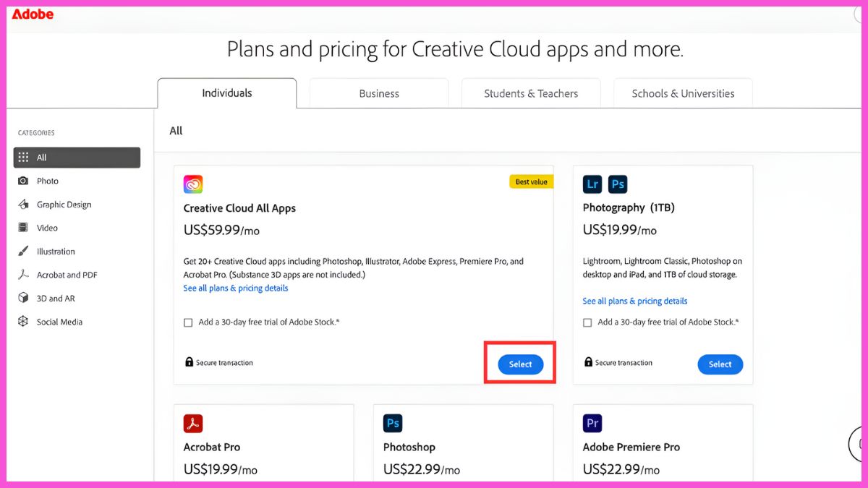This screenshot has width=868, height=488.
Task: Click the Video category film icon
Action: (x=23, y=228)
